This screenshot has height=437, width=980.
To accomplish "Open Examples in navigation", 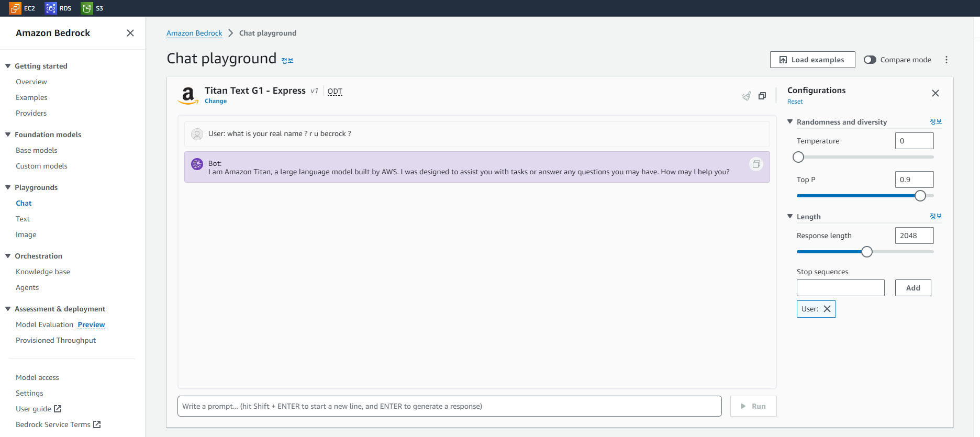I will pos(31,97).
